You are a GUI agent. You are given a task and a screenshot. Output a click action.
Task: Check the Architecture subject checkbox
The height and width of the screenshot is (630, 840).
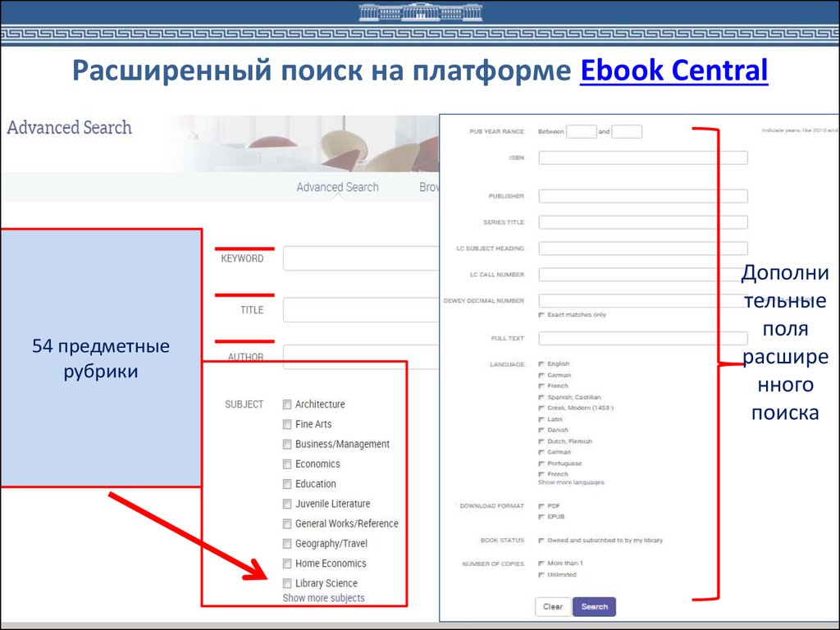click(287, 404)
